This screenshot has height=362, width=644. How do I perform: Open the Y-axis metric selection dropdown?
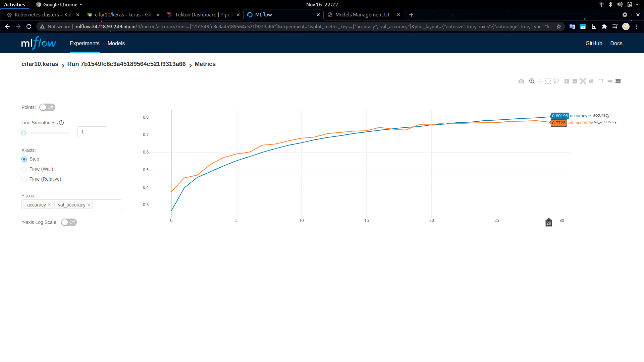(106, 205)
